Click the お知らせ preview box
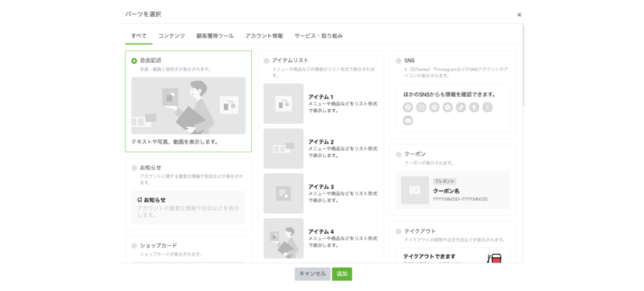The height and width of the screenshot is (291, 644). pos(188,207)
